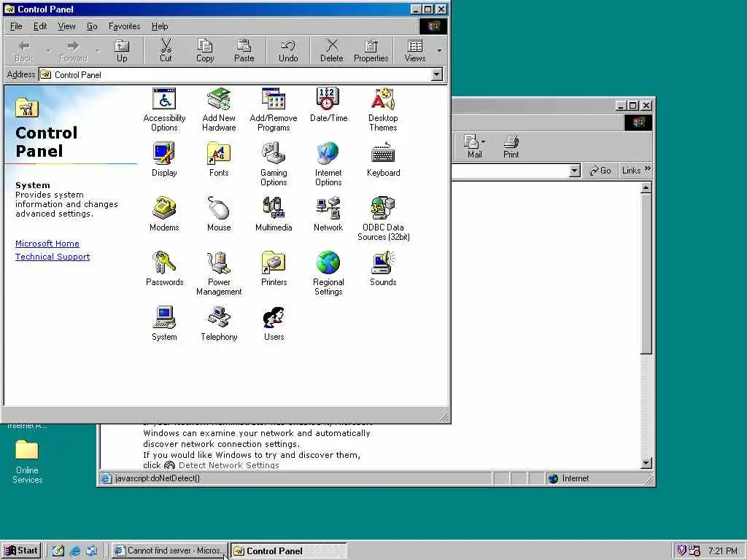Open the Online Services desktop folder
Image resolution: width=747 pixels, height=560 pixels.
27,461
